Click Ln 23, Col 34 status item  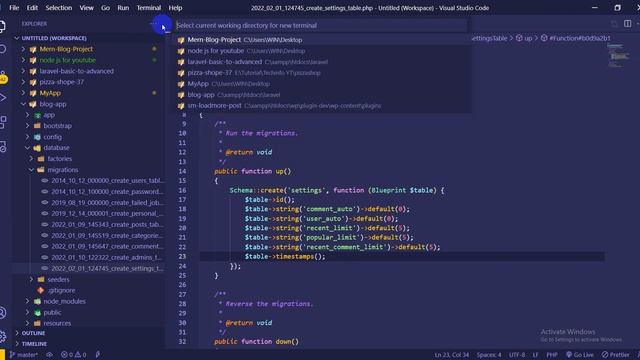pyautogui.click(x=451, y=355)
